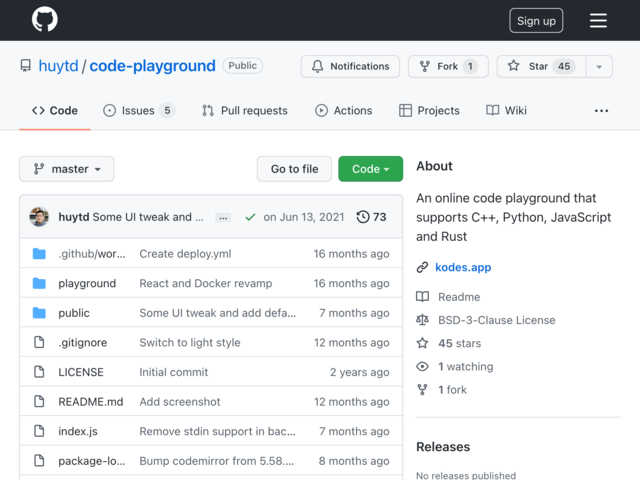Viewport: 640px width, 480px height.
Task: Click the package-lo... file icon
Action: (39, 460)
